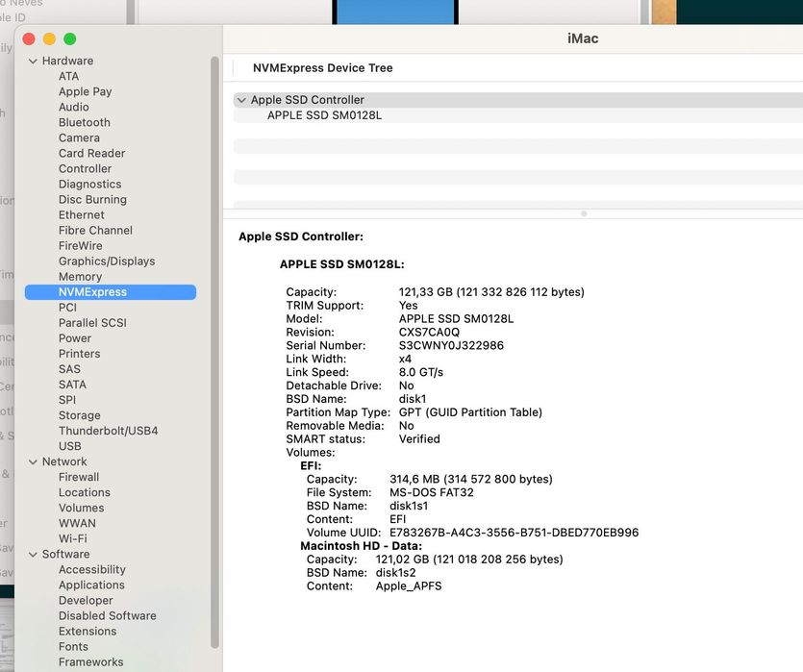Viewport: 803px width, 672px height.
Task: Show Bluetooth information
Action: click(85, 122)
